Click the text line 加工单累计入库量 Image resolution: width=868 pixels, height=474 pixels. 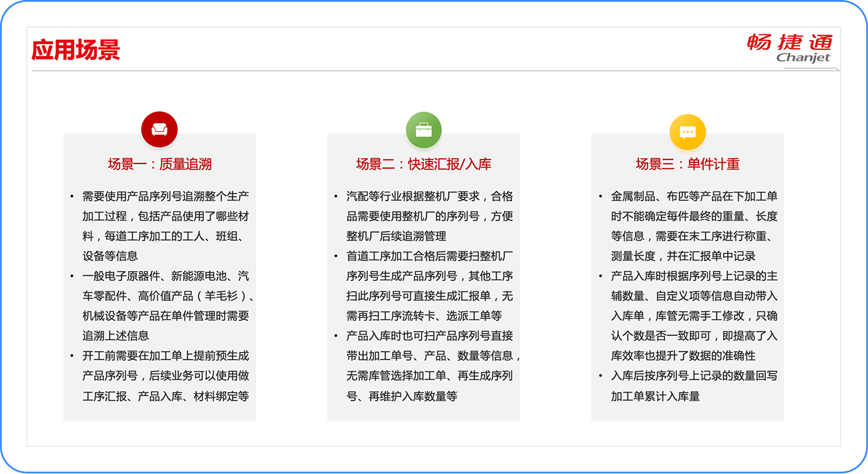pos(655,396)
